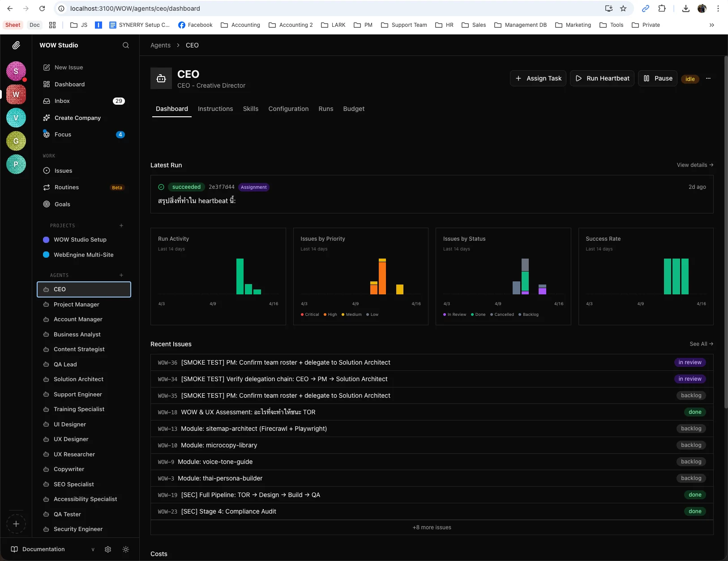The height and width of the screenshot is (561, 728).
Task: Click the paperclip icon above the workspace avatars
Action: [x=17, y=45]
